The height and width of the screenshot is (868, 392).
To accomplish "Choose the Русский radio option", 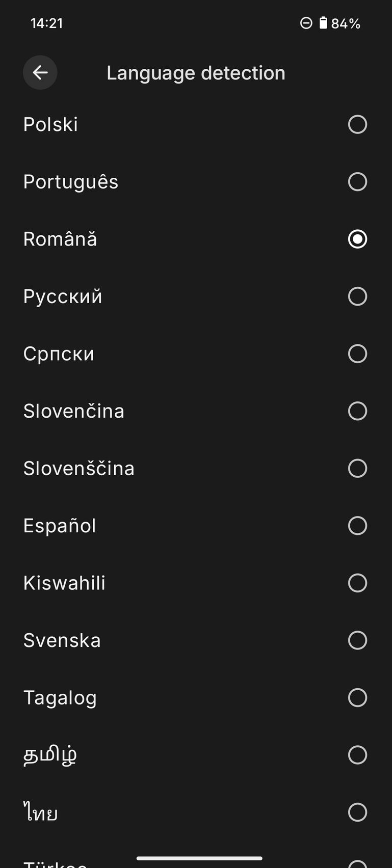I will (357, 296).
